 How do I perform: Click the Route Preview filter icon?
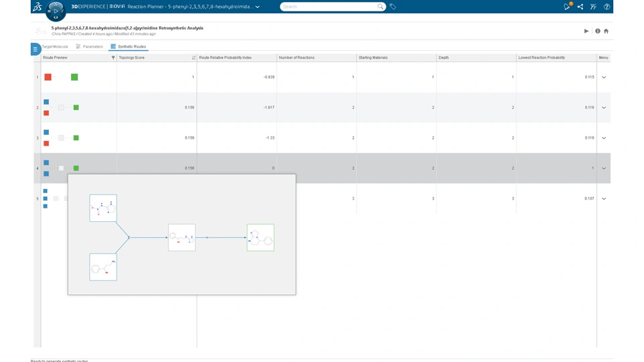pos(113,58)
